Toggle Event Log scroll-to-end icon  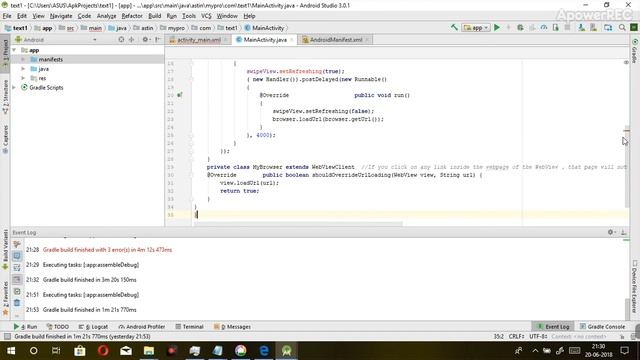click(17, 279)
